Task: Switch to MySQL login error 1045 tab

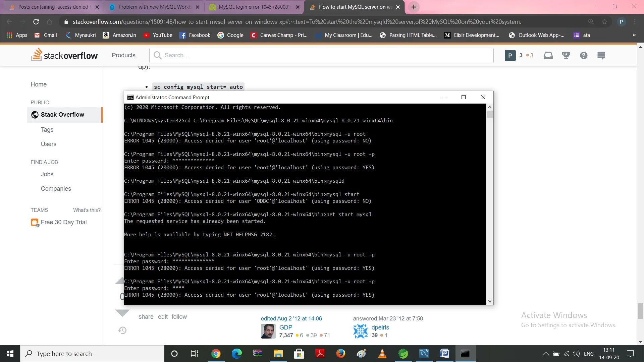Action: (254, 7)
